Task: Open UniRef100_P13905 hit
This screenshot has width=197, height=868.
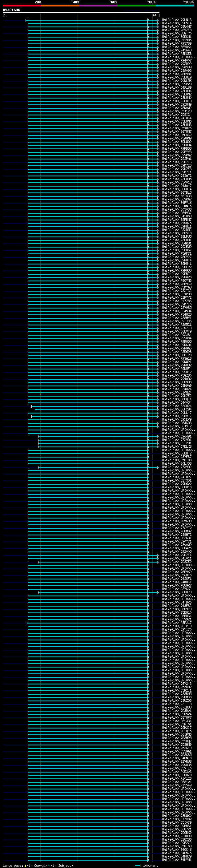Action: [176, 40]
